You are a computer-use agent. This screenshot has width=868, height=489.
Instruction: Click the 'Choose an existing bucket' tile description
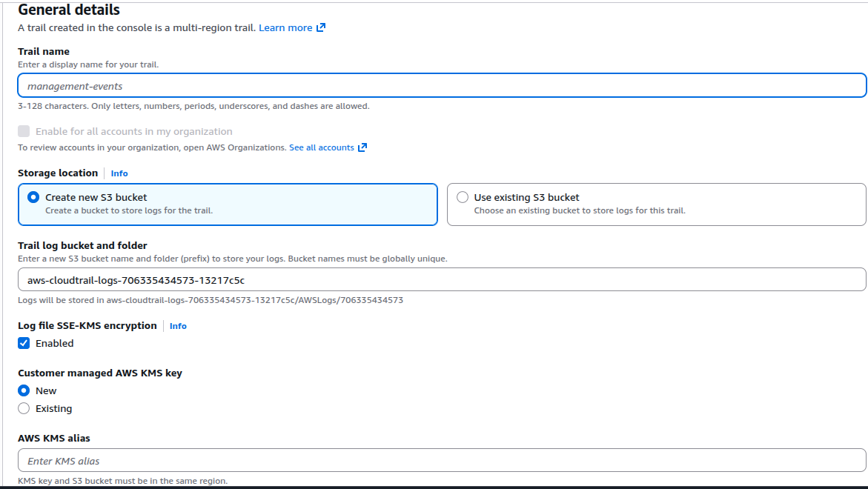[579, 210]
